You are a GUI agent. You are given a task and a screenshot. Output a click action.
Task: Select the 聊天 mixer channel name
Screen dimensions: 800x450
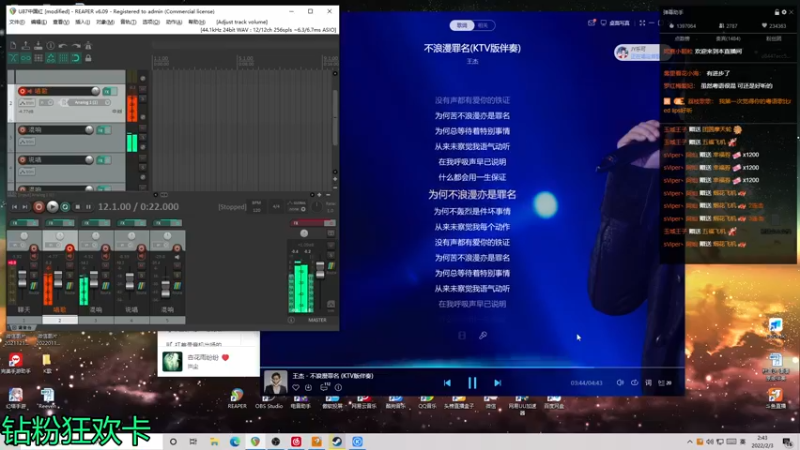coord(24,310)
